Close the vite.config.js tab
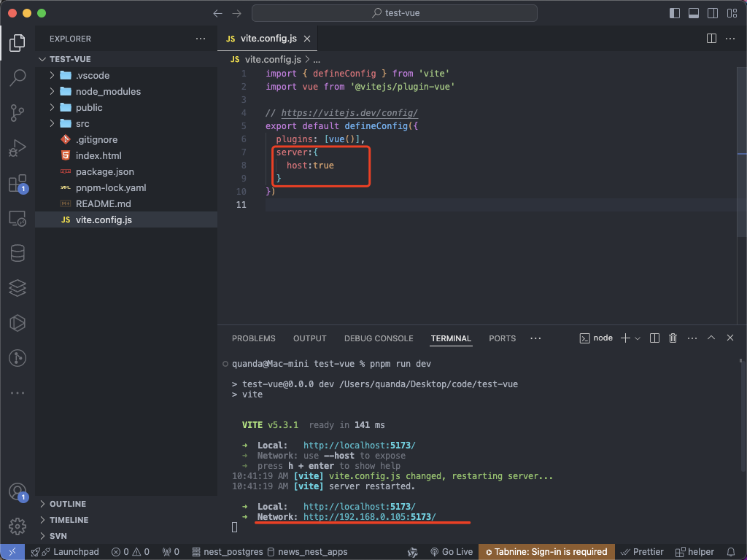Viewport: 747px width, 560px height. click(307, 39)
